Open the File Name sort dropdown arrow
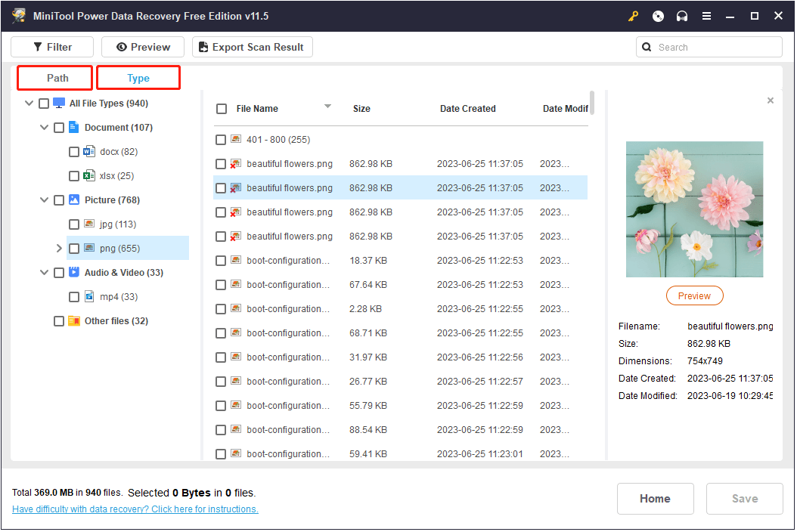 click(x=327, y=107)
